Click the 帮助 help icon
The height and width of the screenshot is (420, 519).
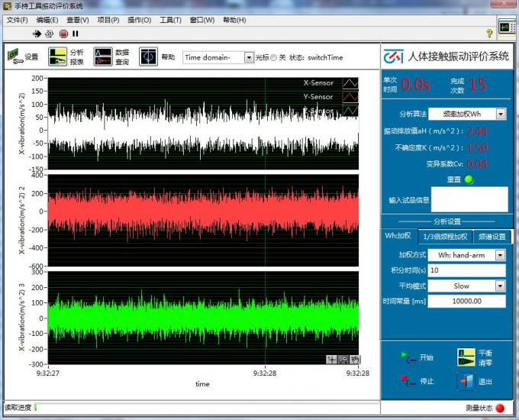(148, 57)
